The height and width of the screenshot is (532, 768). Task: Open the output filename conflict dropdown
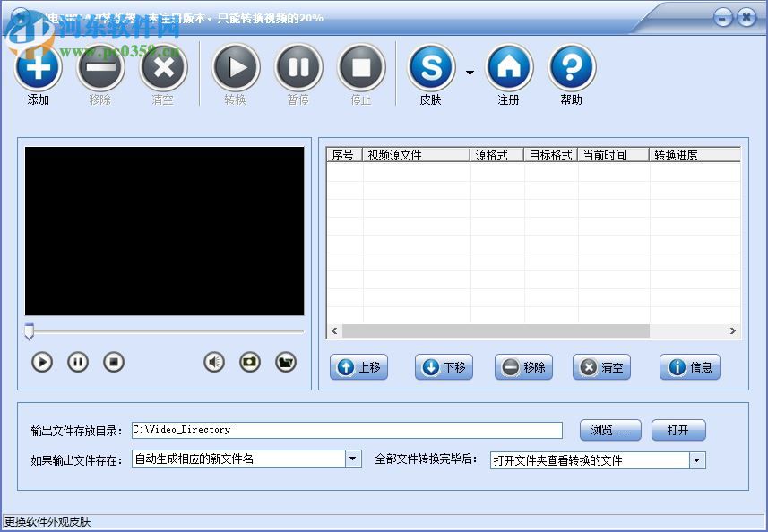tap(352, 459)
